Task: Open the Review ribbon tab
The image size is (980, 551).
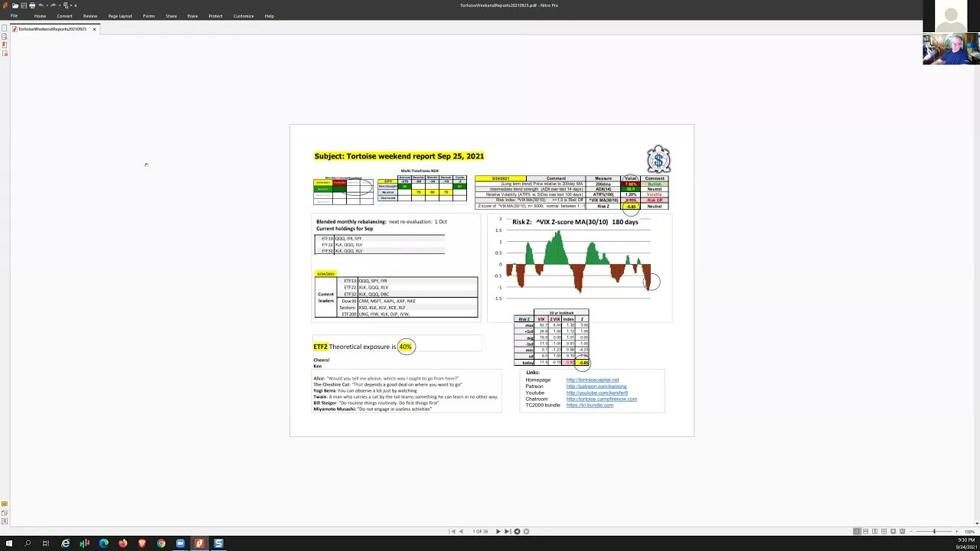Action: pyautogui.click(x=90, y=16)
